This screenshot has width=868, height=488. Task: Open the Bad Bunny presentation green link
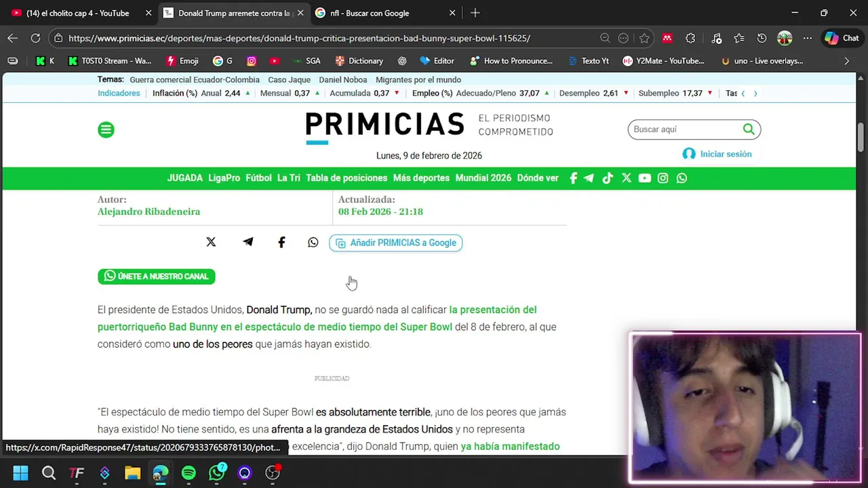click(317, 319)
